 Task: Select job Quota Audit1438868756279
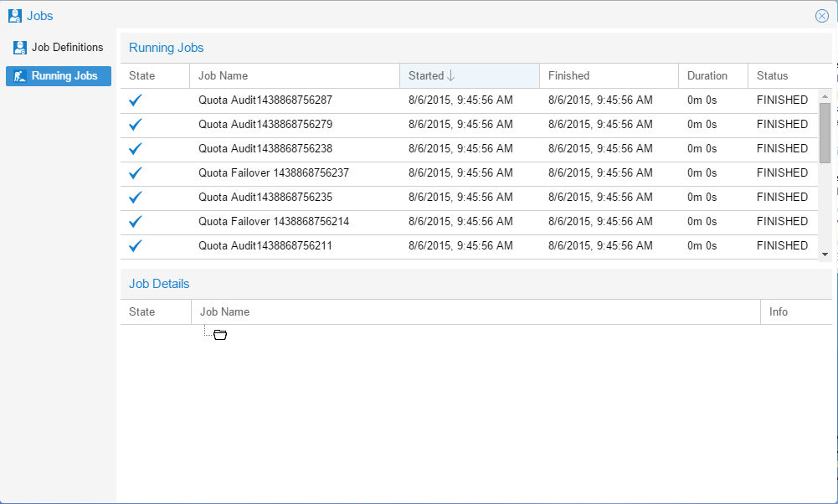click(x=265, y=125)
